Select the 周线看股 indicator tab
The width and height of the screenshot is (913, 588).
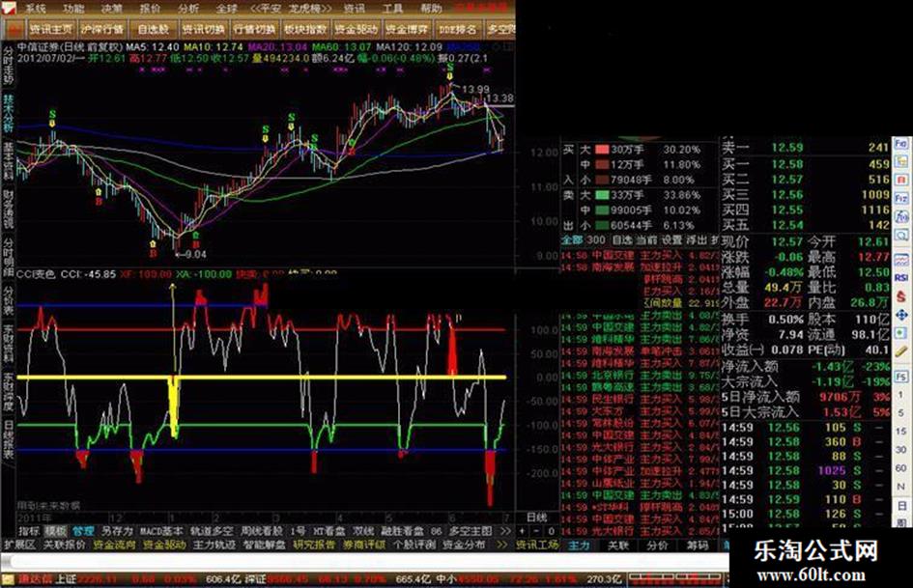click(x=262, y=531)
